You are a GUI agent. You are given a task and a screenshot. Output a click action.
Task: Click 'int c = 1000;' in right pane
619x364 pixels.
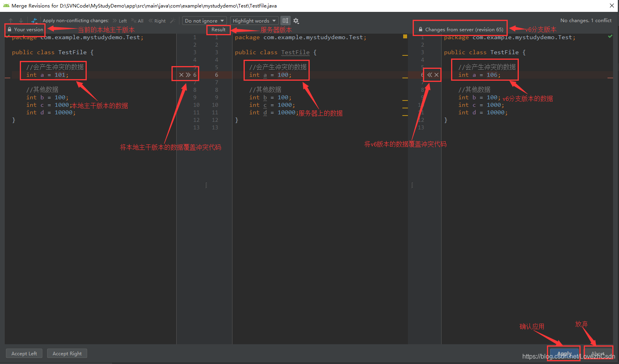coord(482,105)
